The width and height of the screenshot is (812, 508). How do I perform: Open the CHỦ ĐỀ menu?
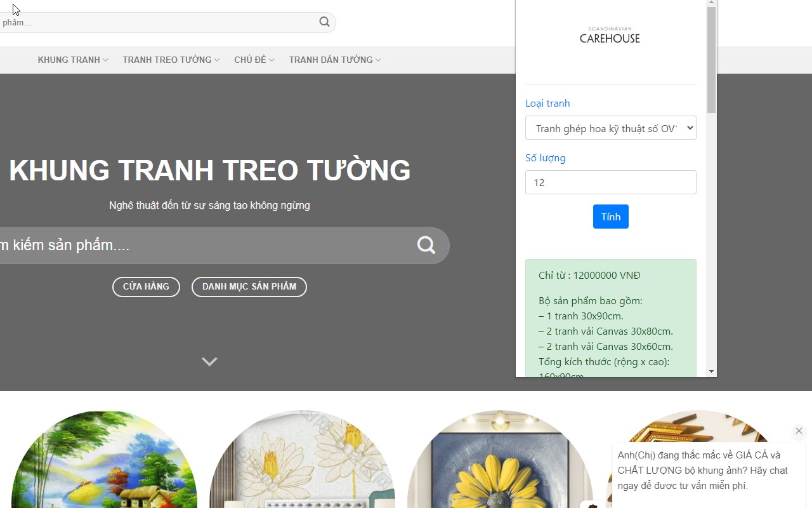(x=254, y=60)
